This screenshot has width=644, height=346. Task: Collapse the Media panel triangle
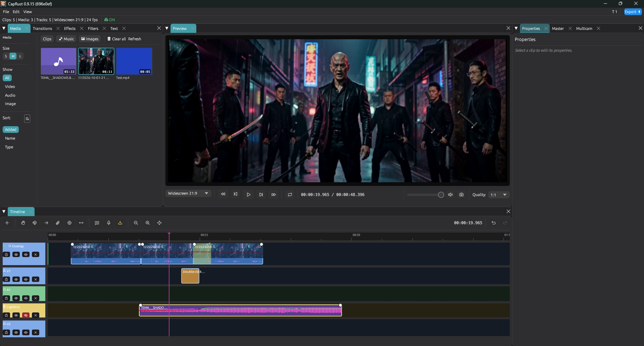tap(4, 29)
